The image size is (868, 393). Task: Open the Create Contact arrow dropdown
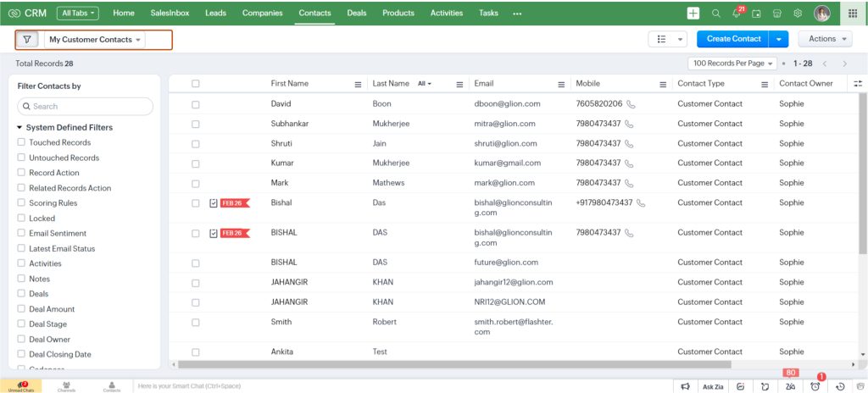pyautogui.click(x=778, y=39)
